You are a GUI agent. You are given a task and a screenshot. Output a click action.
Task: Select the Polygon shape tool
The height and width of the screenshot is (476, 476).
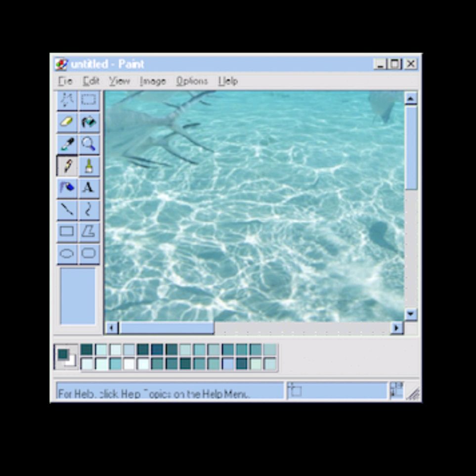click(88, 232)
